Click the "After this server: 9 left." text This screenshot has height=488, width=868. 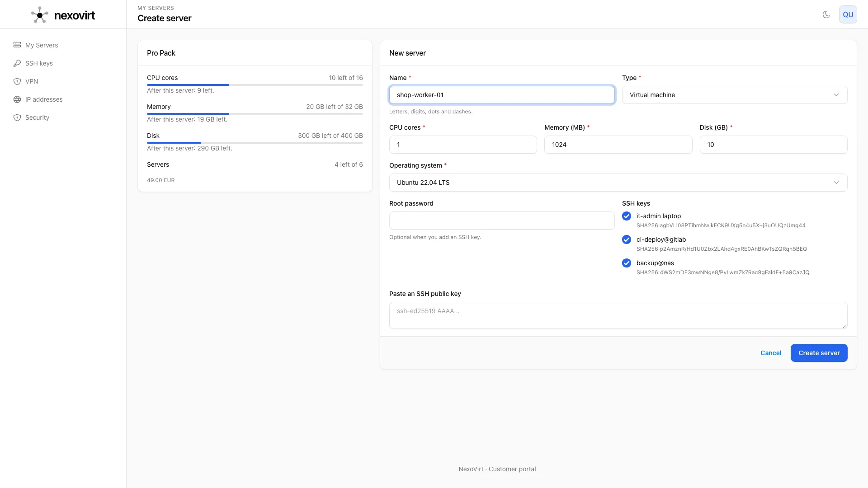pyautogui.click(x=180, y=90)
